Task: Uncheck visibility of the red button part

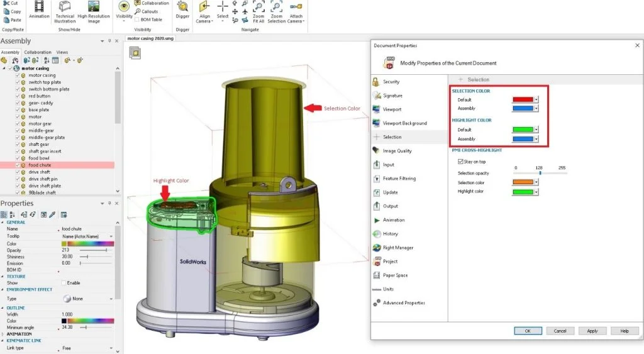Action: point(18,96)
